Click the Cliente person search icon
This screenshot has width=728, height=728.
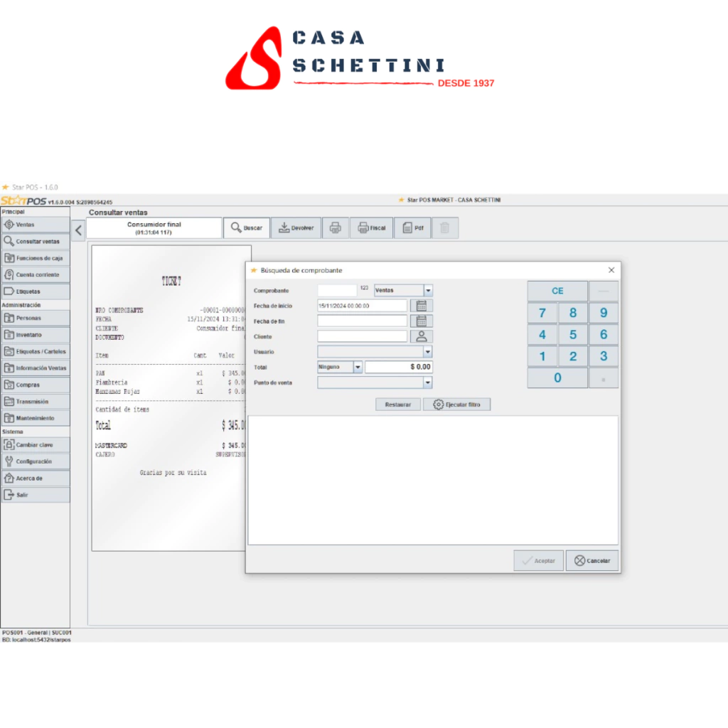pos(421,336)
